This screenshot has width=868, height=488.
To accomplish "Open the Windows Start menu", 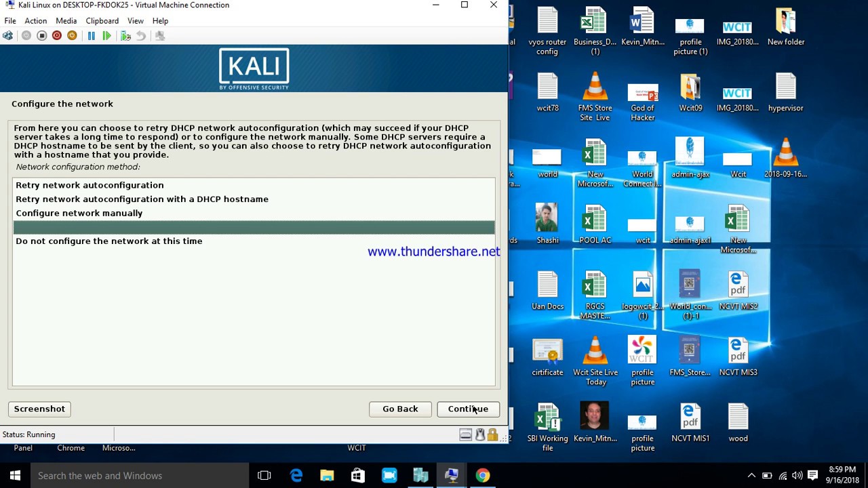I will click(15, 476).
